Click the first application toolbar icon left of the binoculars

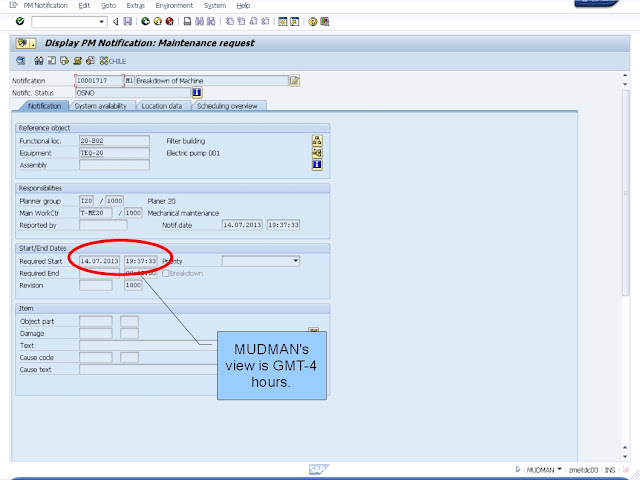(x=20, y=61)
